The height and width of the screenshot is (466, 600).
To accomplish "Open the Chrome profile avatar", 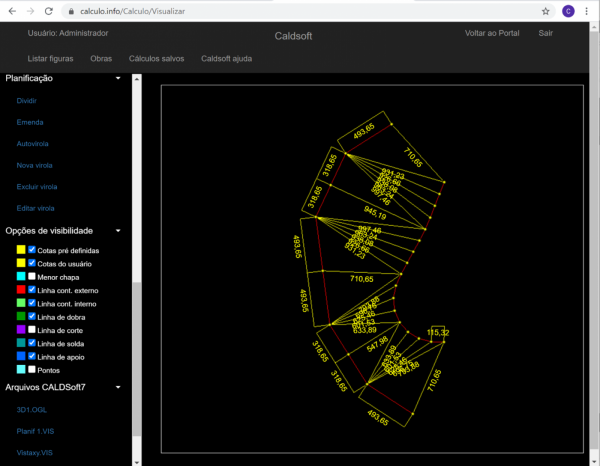I will [568, 11].
